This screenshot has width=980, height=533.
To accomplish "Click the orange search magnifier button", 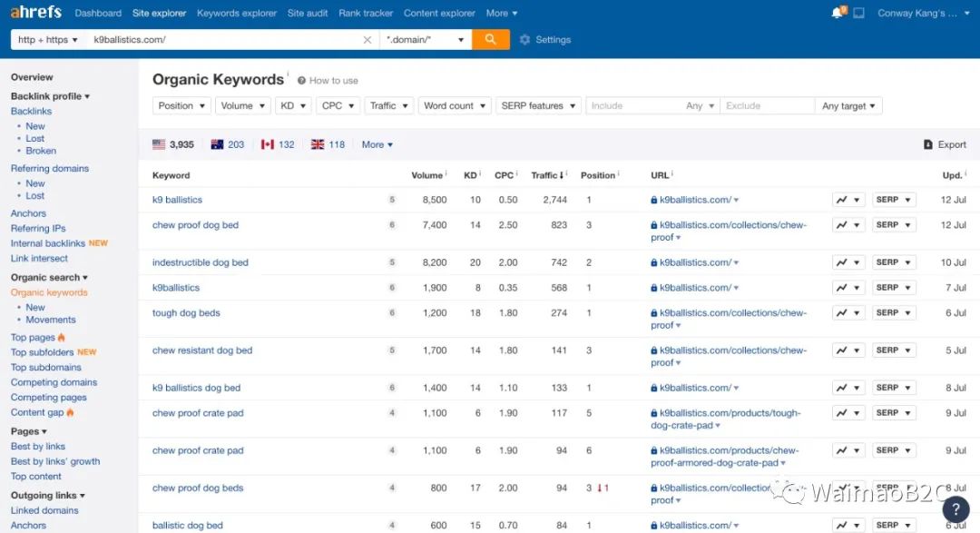I will 490,40.
